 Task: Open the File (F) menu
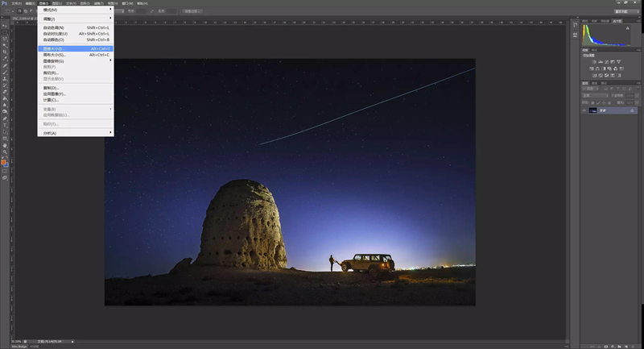pyautogui.click(x=16, y=3)
